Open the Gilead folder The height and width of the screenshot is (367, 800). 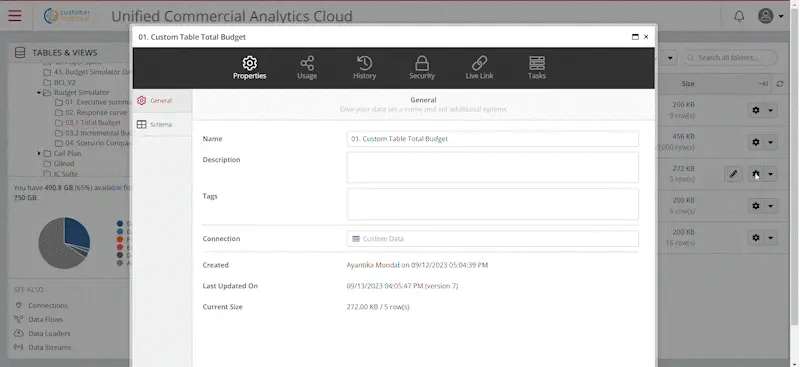pyautogui.click(x=59, y=163)
